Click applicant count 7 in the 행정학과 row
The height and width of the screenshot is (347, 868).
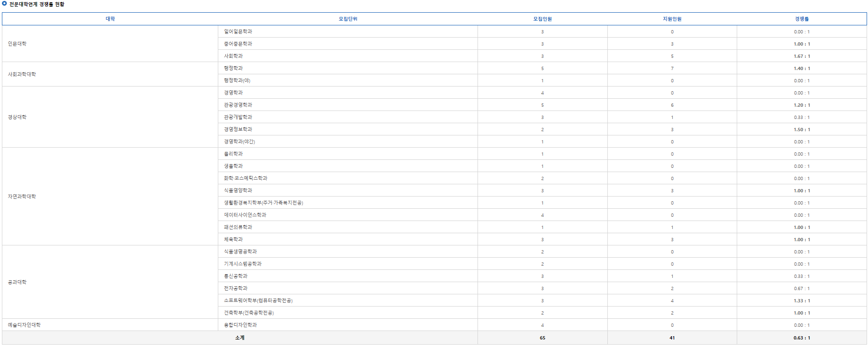tap(672, 68)
